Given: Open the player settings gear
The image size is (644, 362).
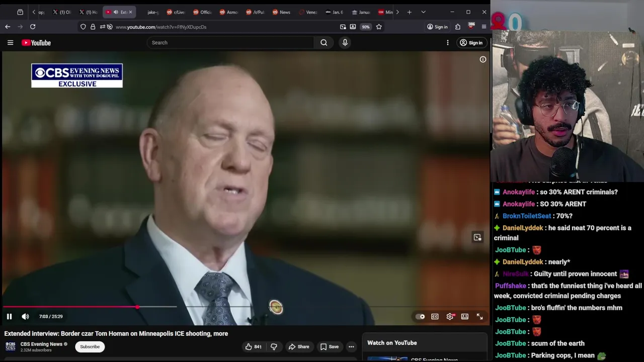Looking at the screenshot, I should click(x=450, y=316).
